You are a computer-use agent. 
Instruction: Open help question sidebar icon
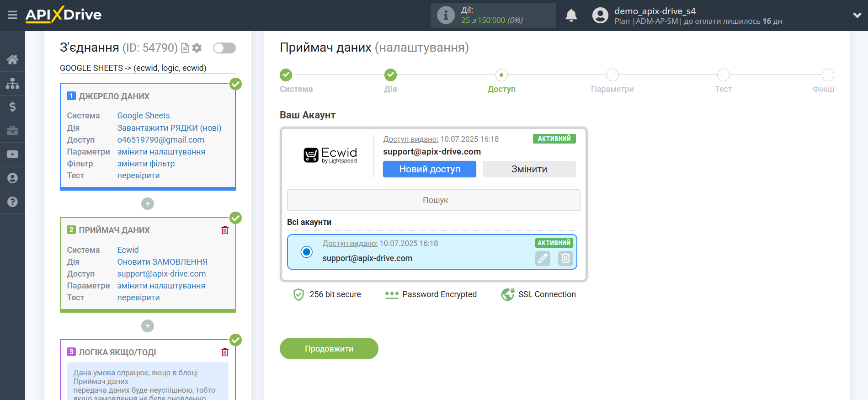tap(12, 202)
